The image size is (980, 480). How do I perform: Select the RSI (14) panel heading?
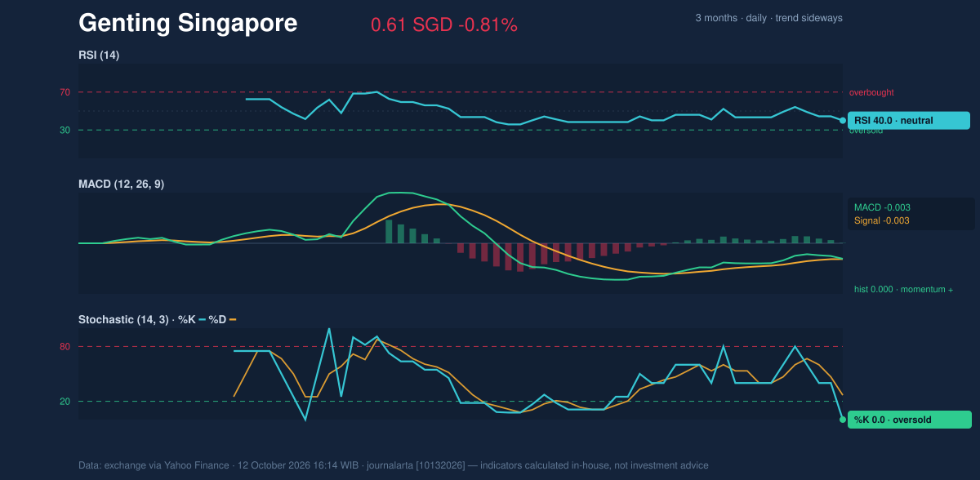pyautogui.click(x=100, y=55)
